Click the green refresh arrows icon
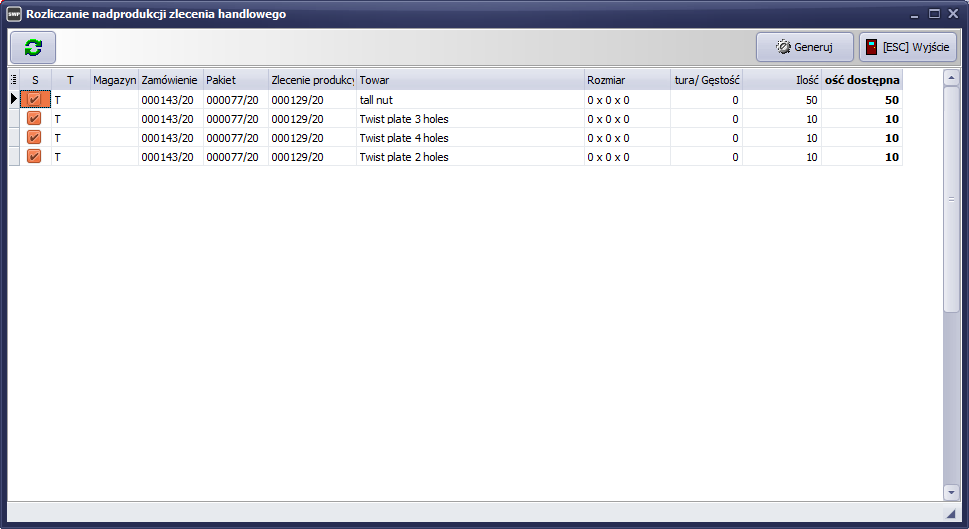 (x=33, y=47)
